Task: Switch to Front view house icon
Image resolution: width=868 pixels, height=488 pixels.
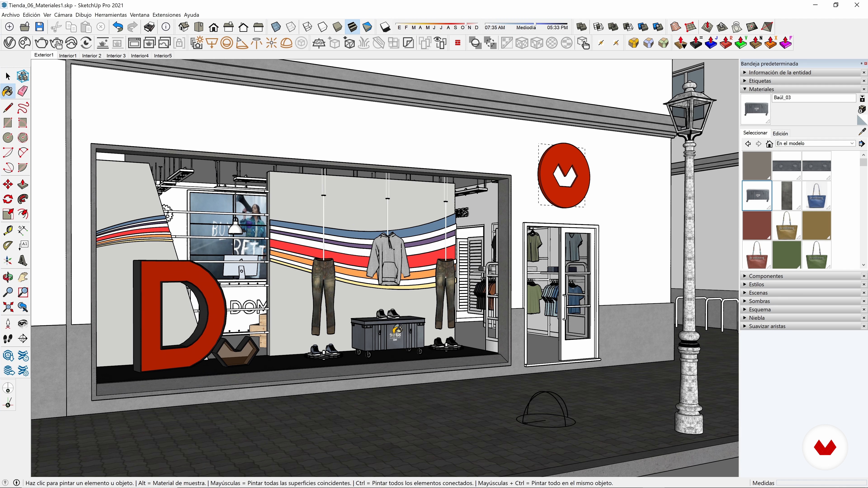Action: (x=213, y=27)
